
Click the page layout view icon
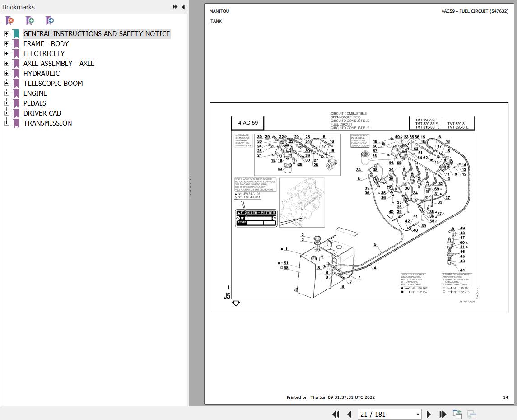pos(457,414)
